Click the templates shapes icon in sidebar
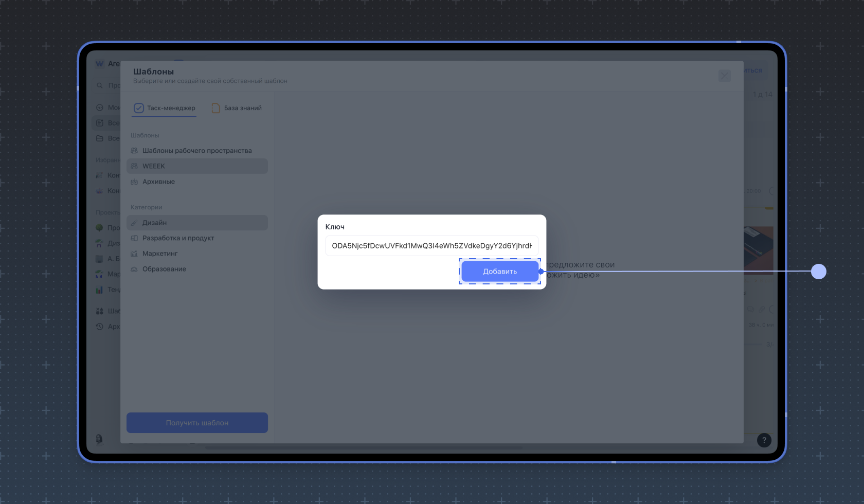Viewport: 864px width, 504px height. pyautogui.click(x=100, y=311)
